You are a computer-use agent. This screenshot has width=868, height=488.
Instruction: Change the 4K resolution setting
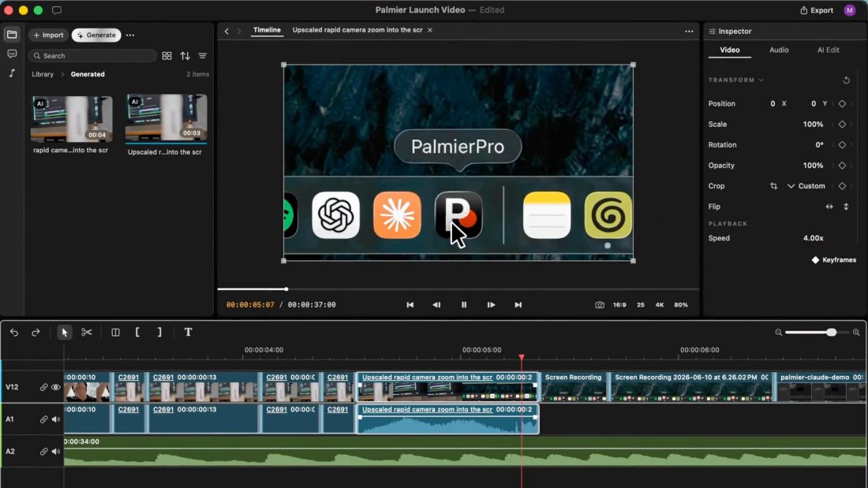coord(660,305)
